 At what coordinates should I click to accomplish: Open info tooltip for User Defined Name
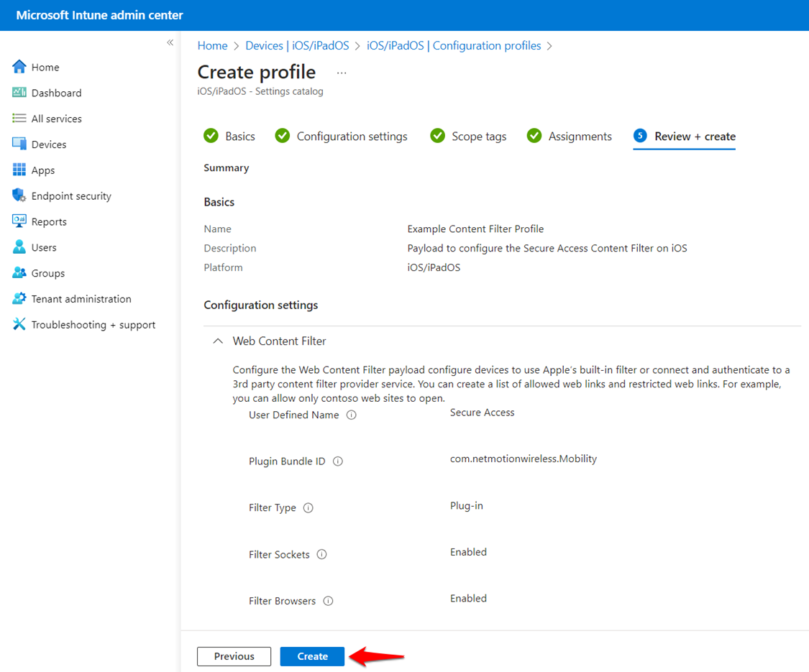click(352, 415)
